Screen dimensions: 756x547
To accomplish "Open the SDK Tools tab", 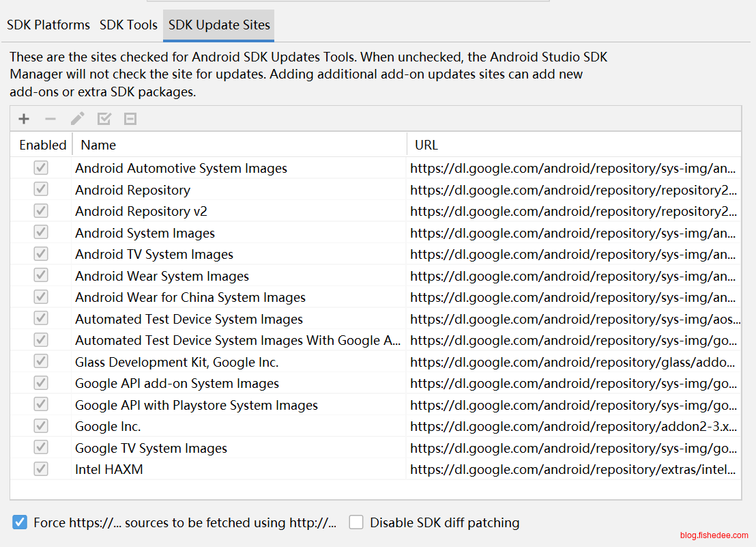I will (x=128, y=25).
